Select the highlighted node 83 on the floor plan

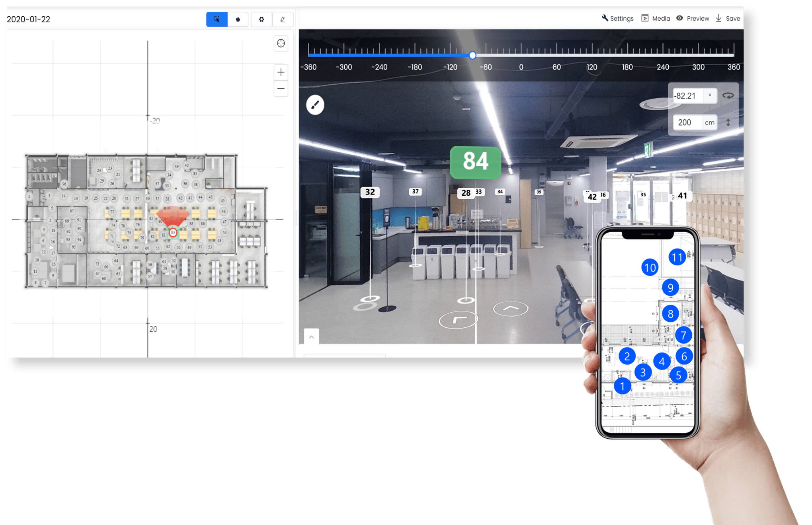[x=173, y=233]
